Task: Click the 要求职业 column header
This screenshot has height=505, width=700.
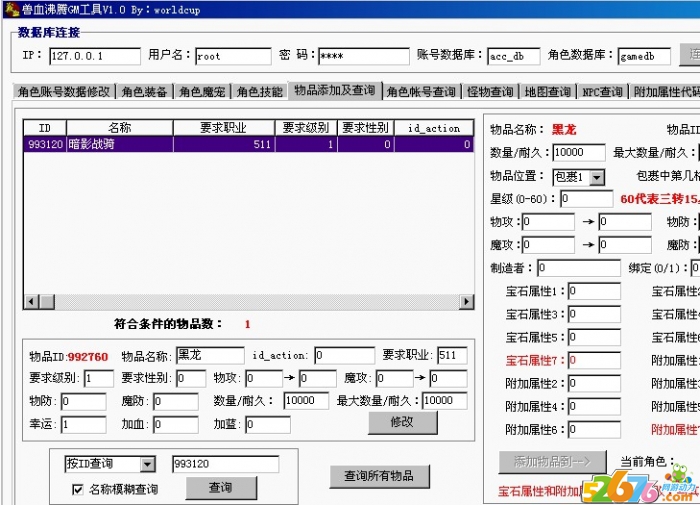Action: point(224,128)
